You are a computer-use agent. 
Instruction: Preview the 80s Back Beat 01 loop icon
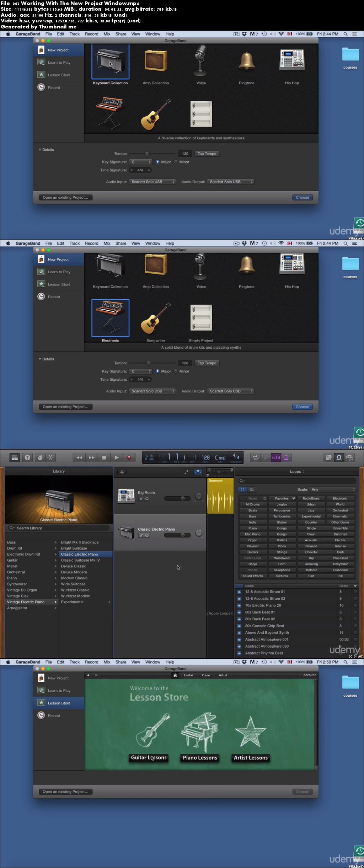[239, 612]
